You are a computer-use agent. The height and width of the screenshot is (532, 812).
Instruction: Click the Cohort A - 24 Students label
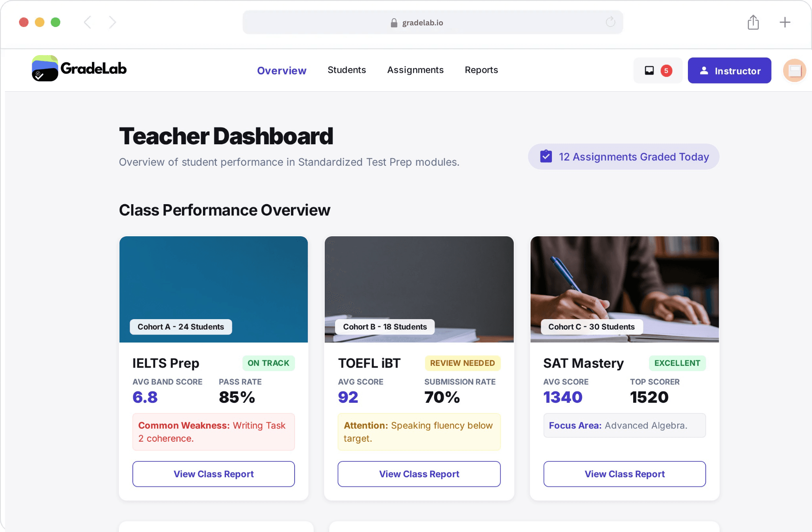click(x=181, y=327)
